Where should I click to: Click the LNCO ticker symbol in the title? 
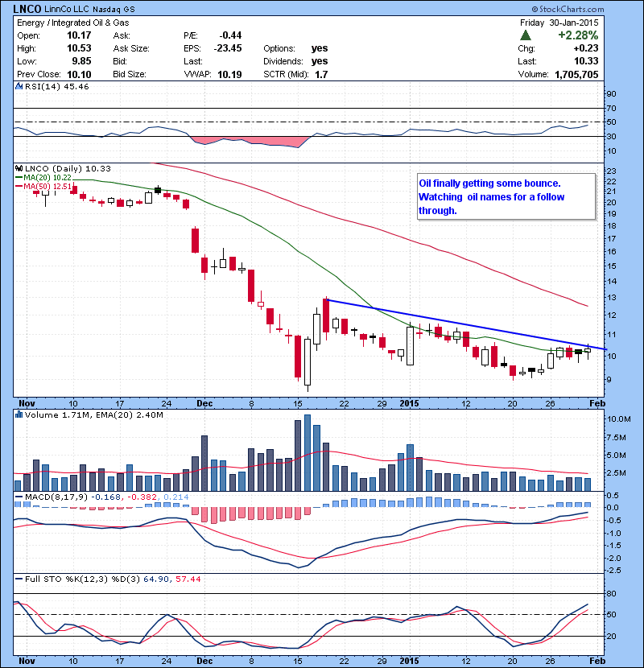click(x=27, y=9)
